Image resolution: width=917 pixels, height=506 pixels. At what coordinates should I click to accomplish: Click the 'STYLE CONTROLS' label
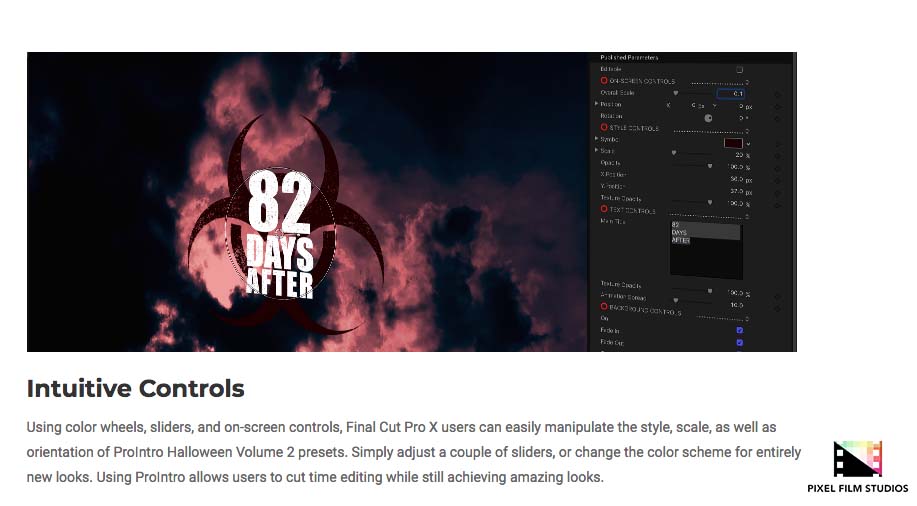[x=634, y=128]
